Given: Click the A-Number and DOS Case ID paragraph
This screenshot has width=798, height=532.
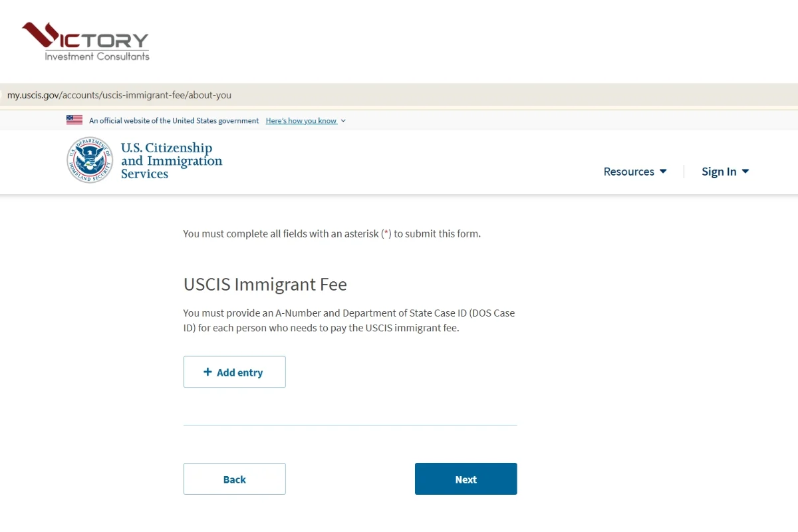Looking at the screenshot, I should [349, 321].
